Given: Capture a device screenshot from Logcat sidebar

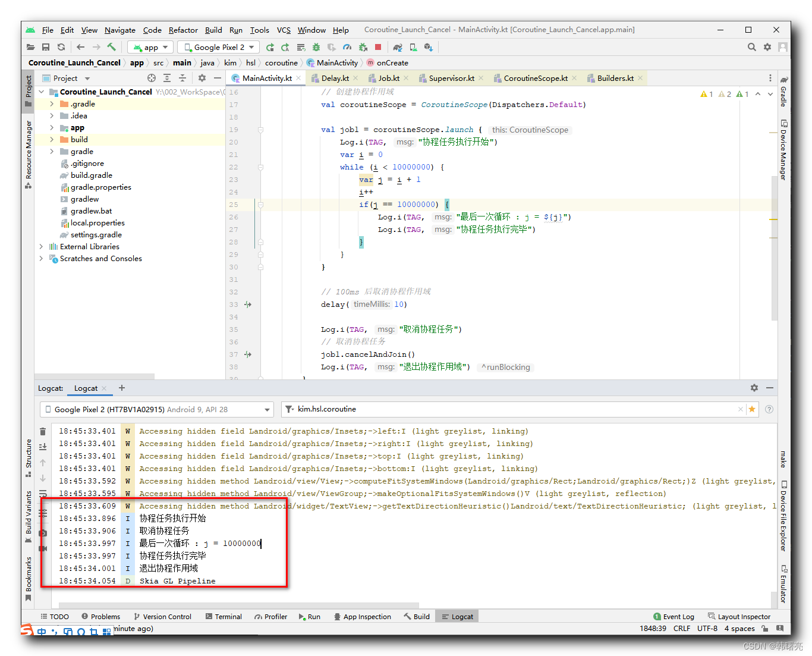Looking at the screenshot, I should tap(42, 533).
